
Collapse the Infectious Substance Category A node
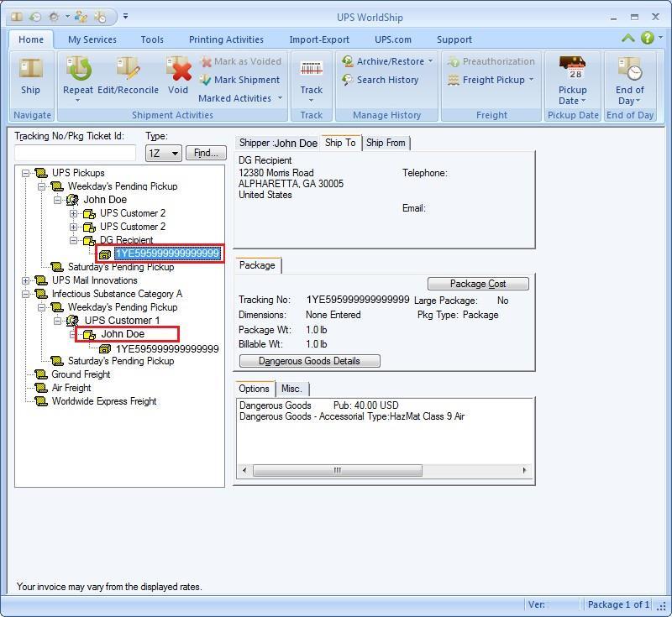click(26, 294)
